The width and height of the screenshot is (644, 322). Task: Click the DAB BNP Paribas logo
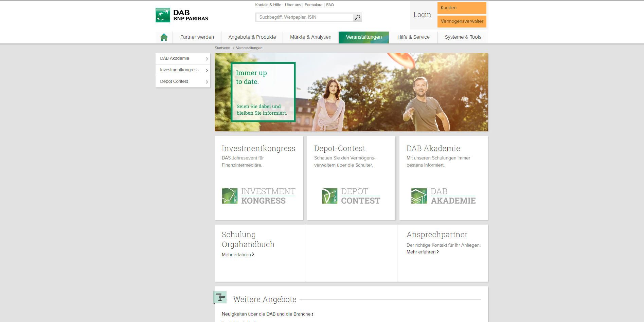click(182, 15)
